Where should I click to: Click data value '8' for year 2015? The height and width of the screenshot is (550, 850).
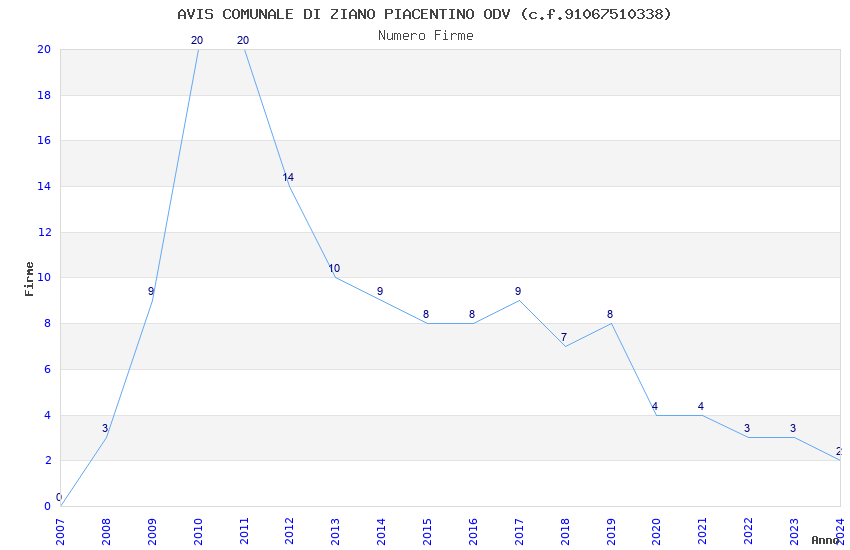click(426, 314)
